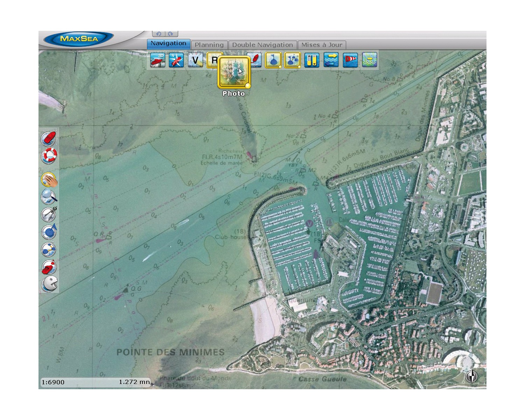This screenshot has width=525, height=420.
Task: Toggle the Photo satellite overlay
Action: [234, 73]
